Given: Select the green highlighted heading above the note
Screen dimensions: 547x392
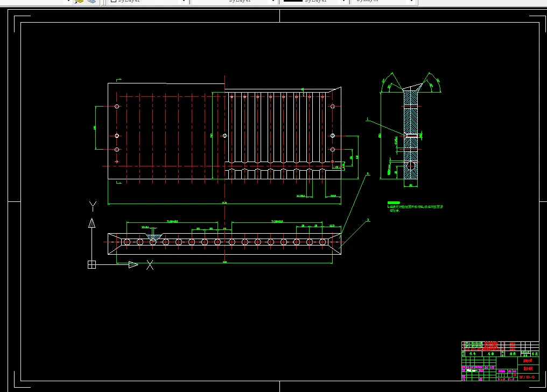Looking at the screenshot, I should tap(394, 202).
